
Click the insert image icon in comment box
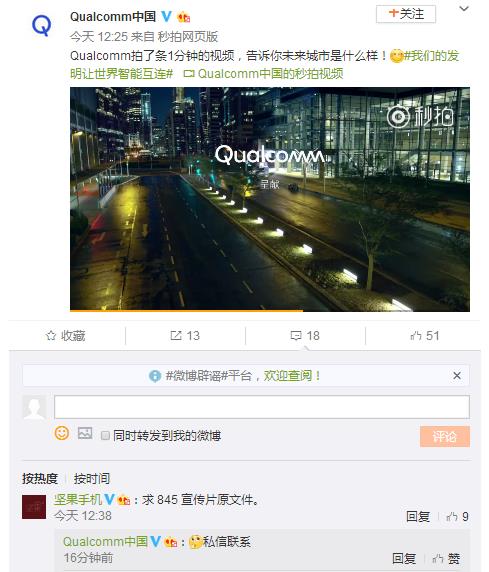click(85, 434)
